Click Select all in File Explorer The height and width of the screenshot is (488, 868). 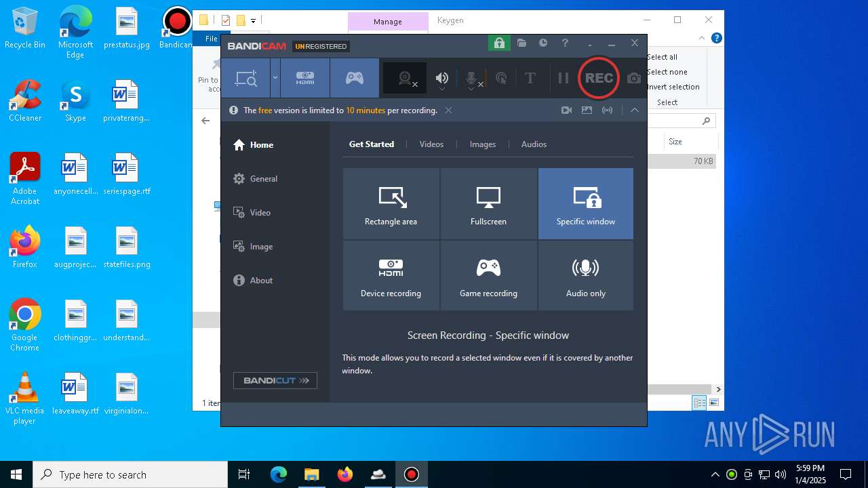click(663, 57)
